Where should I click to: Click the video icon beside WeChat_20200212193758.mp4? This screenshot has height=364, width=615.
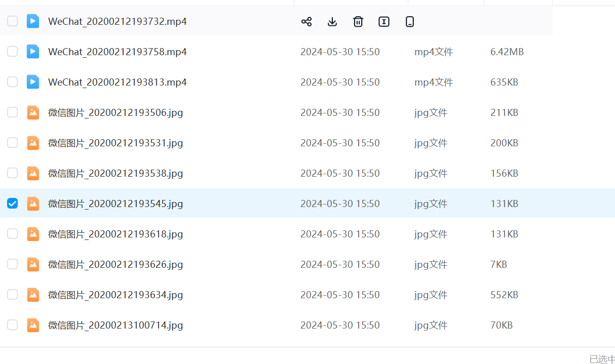tap(33, 52)
